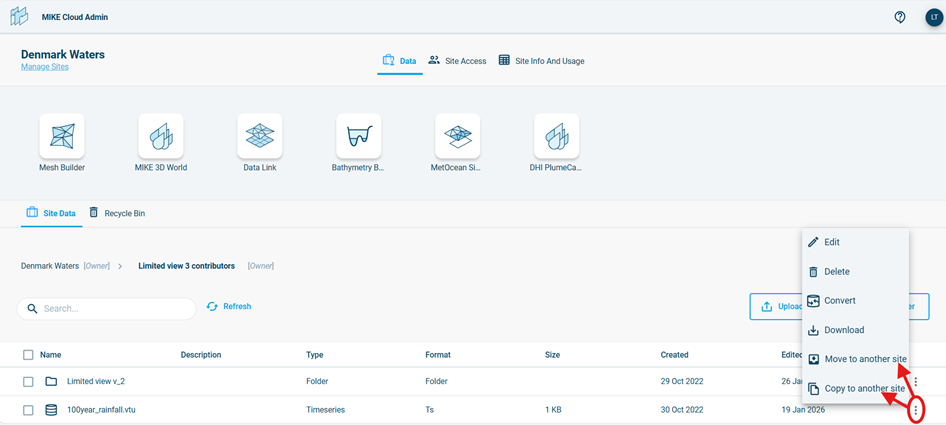The width and height of the screenshot is (946, 425).
Task: Select the 100year_rainfall.vtu row checkbox
Action: pyautogui.click(x=28, y=410)
